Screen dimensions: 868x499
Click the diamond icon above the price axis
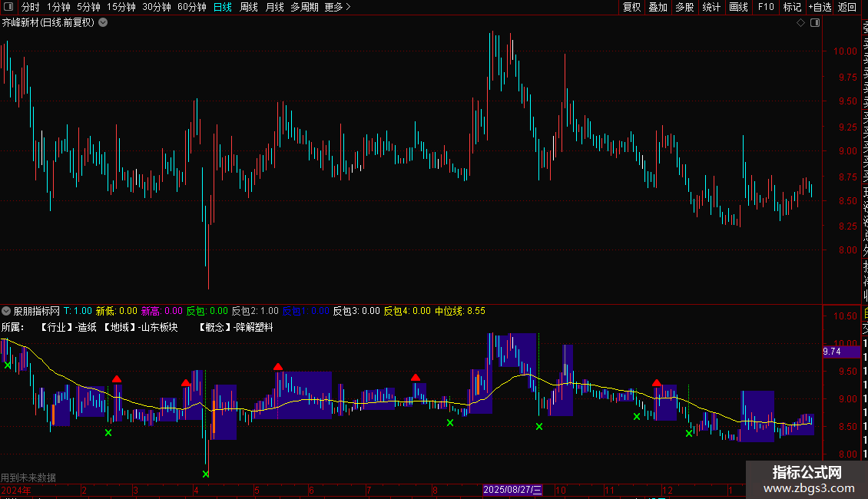800,23
